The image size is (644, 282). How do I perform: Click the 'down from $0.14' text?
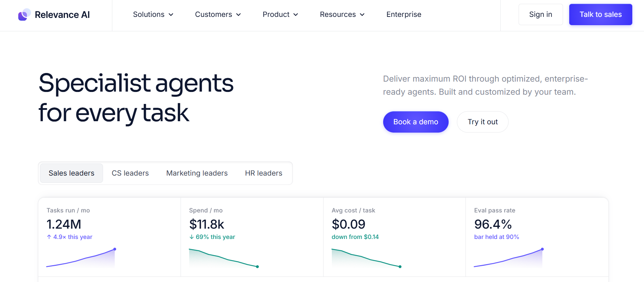pos(355,237)
